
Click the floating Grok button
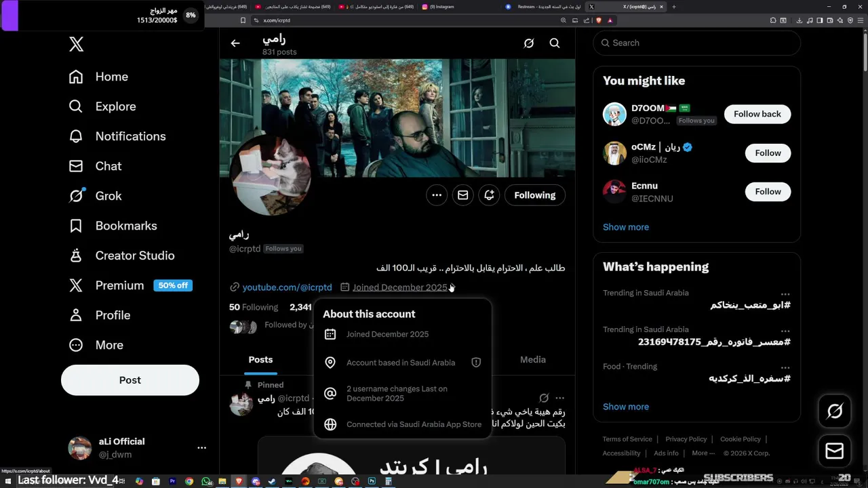[835, 411]
